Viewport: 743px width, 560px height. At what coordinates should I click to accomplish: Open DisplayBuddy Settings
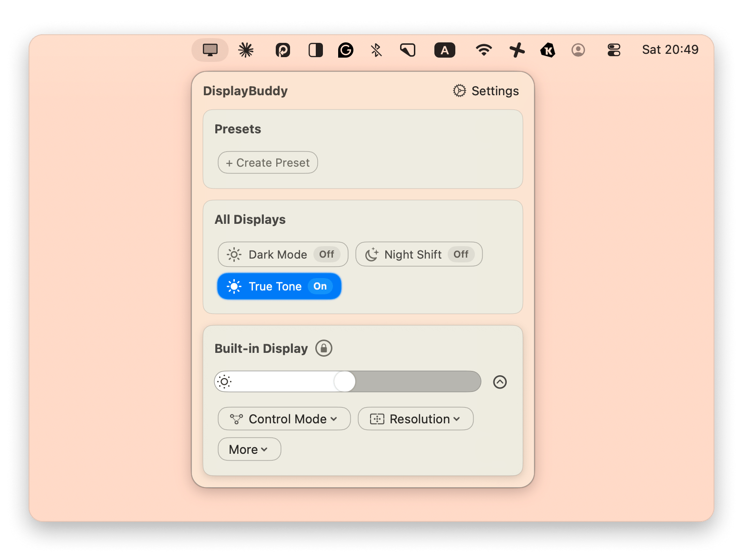pyautogui.click(x=486, y=91)
